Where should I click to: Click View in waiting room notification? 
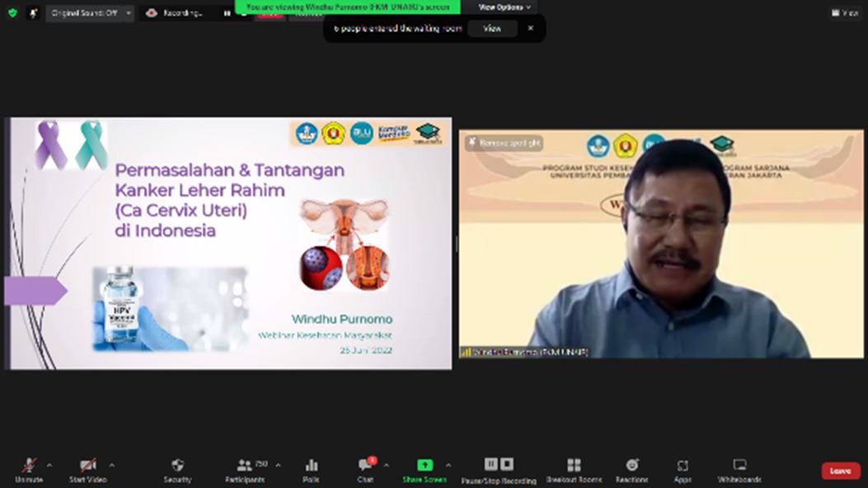[x=492, y=28]
